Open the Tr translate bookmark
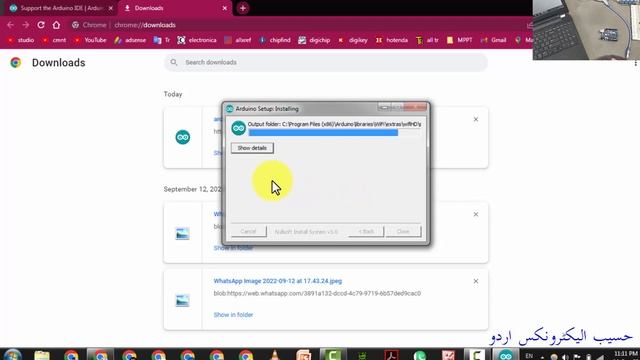The height and width of the screenshot is (360, 640). tap(162, 40)
